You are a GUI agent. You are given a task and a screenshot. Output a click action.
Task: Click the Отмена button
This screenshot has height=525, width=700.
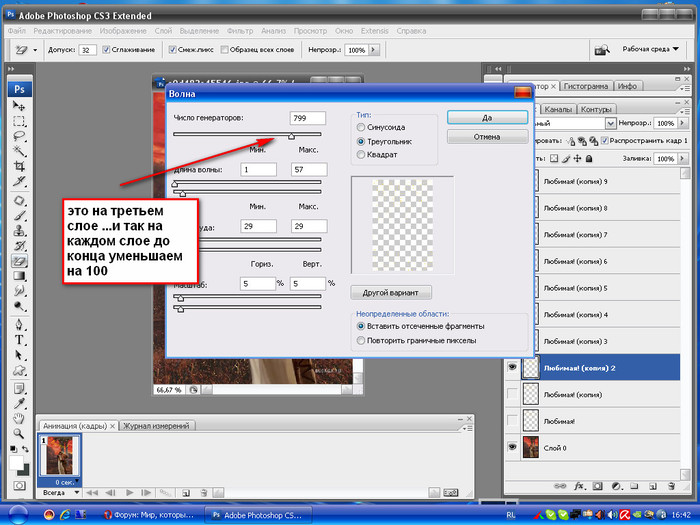(x=487, y=137)
